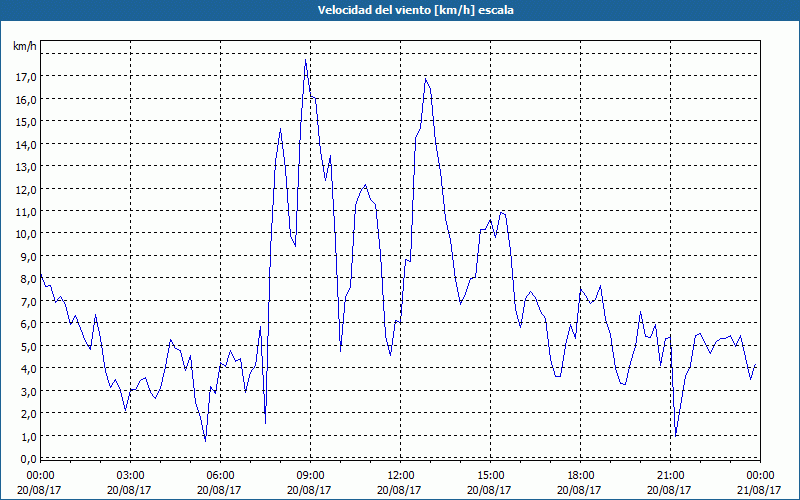Pick the "7,0" y-axis label
The width and height of the screenshot is (800, 500).
click(28, 301)
